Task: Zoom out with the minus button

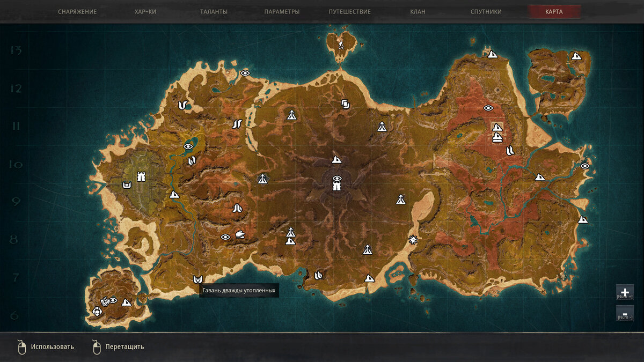Action: pyautogui.click(x=625, y=313)
